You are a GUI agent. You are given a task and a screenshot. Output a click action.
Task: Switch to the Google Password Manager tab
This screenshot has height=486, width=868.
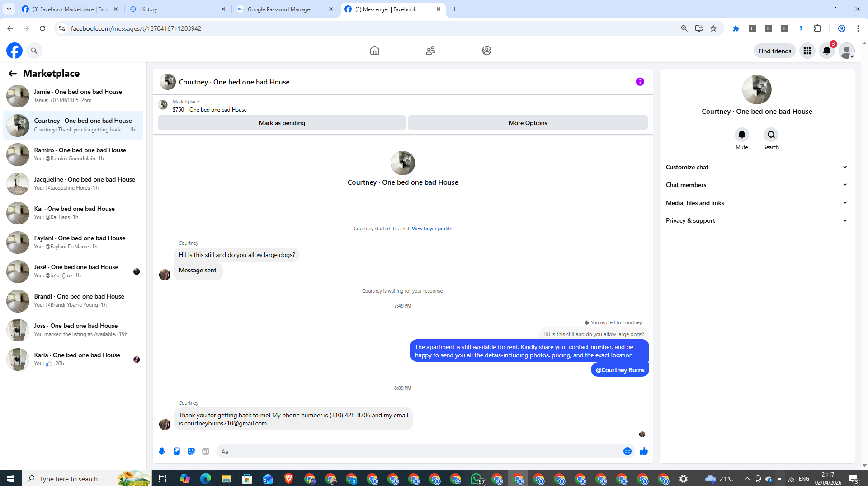coord(285,9)
